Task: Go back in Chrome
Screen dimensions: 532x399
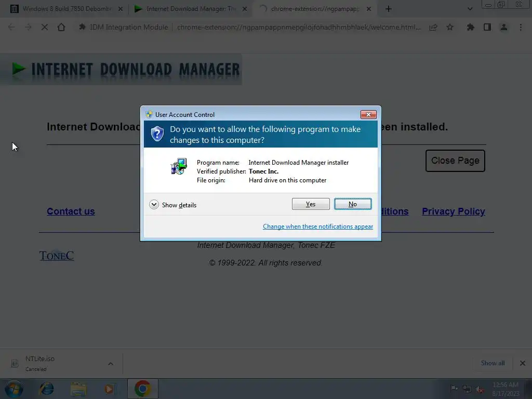Action: 11,27
